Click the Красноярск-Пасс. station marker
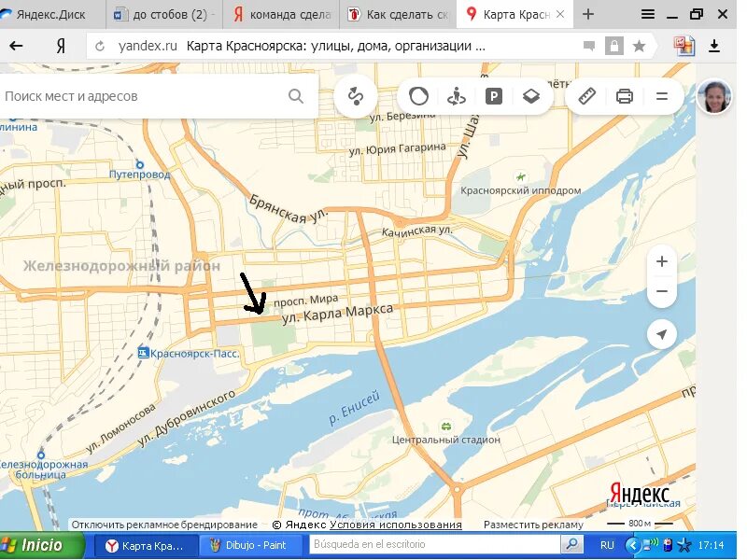This screenshot has width=747, height=560. click(x=143, y=353)
